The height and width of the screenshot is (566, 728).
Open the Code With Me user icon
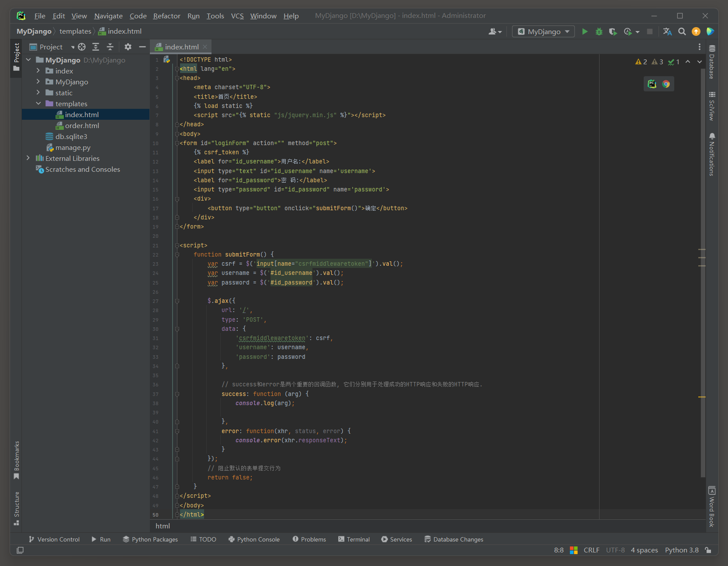495,31
